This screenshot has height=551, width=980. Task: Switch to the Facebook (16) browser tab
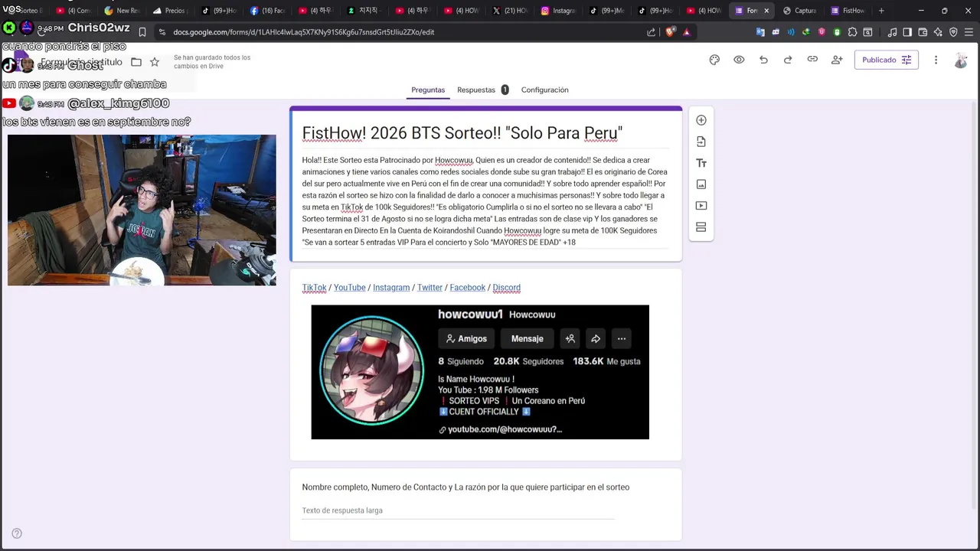click(x=267, y=11)
